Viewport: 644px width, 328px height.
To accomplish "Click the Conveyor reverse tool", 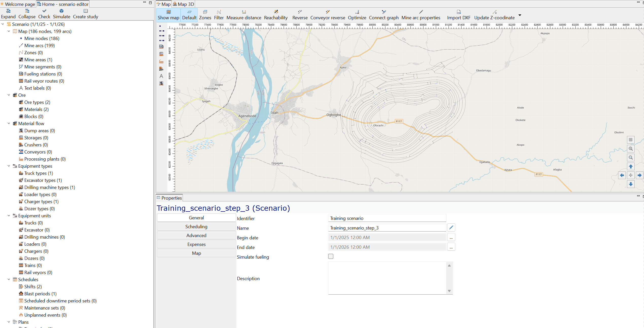I will pos(328,15).
